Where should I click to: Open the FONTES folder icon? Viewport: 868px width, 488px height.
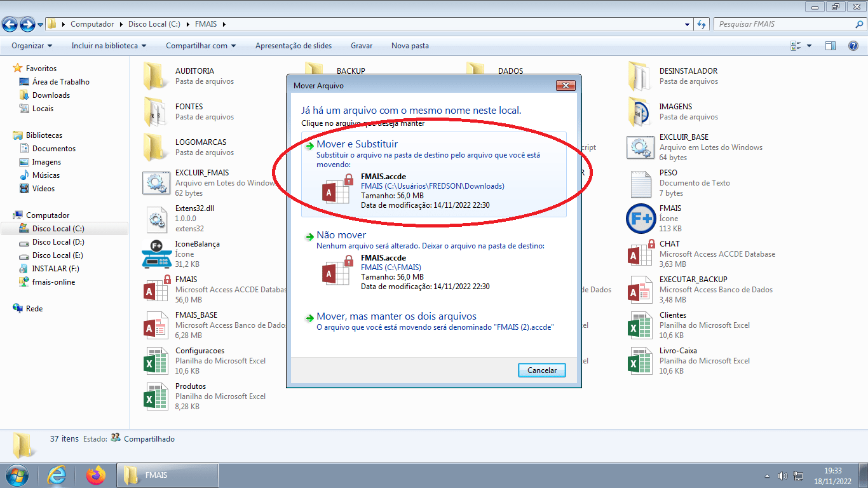point(154,111)
